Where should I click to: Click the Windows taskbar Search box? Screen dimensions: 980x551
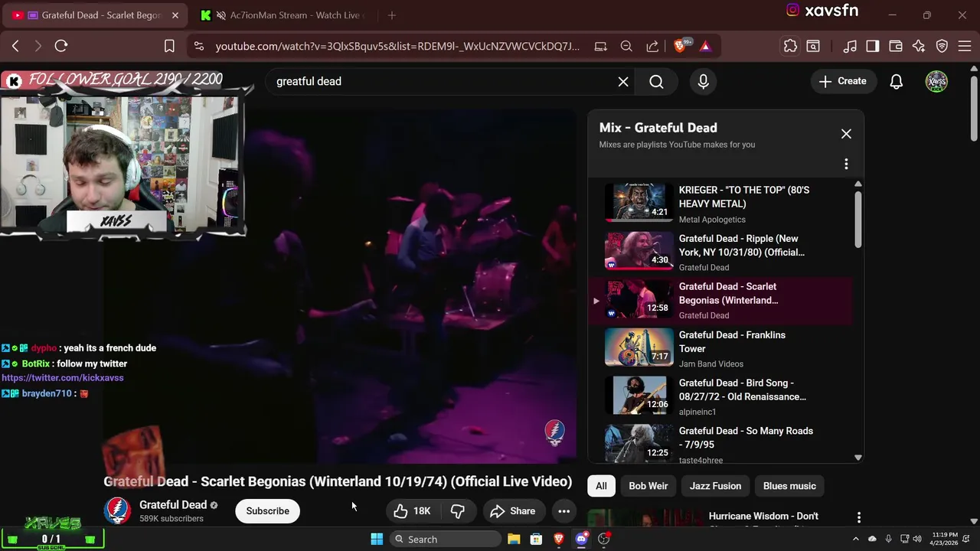pos(446,540)
